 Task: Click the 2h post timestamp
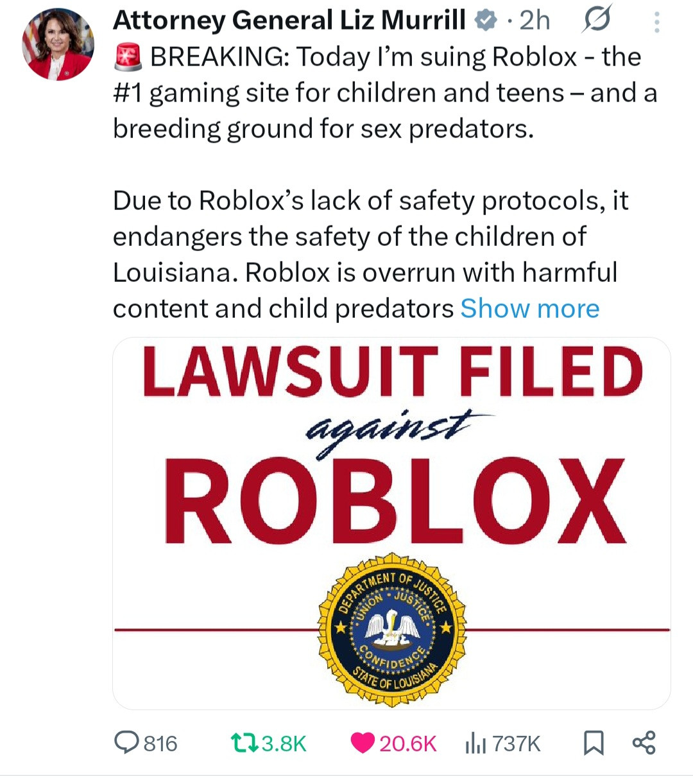pyautogui.click(x=535, y=21)
